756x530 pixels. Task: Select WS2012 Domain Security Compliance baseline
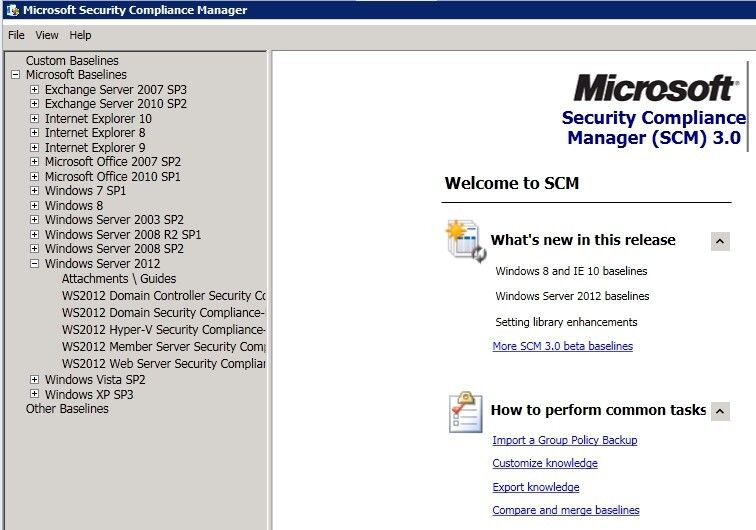tap(163, 313)
